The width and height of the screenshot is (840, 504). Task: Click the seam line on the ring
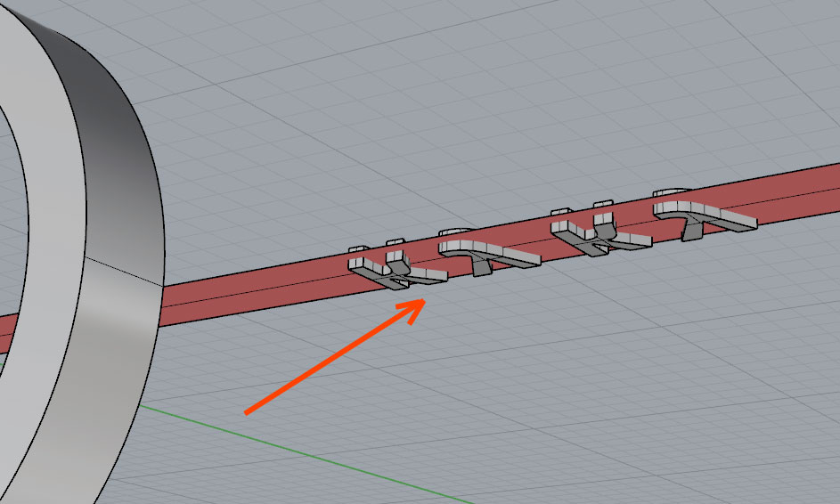125,272
